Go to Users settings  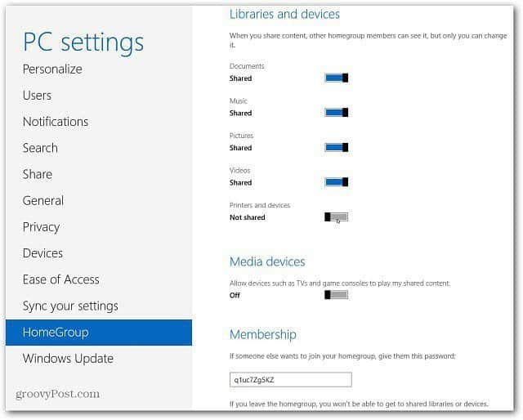tap(37, 96)
